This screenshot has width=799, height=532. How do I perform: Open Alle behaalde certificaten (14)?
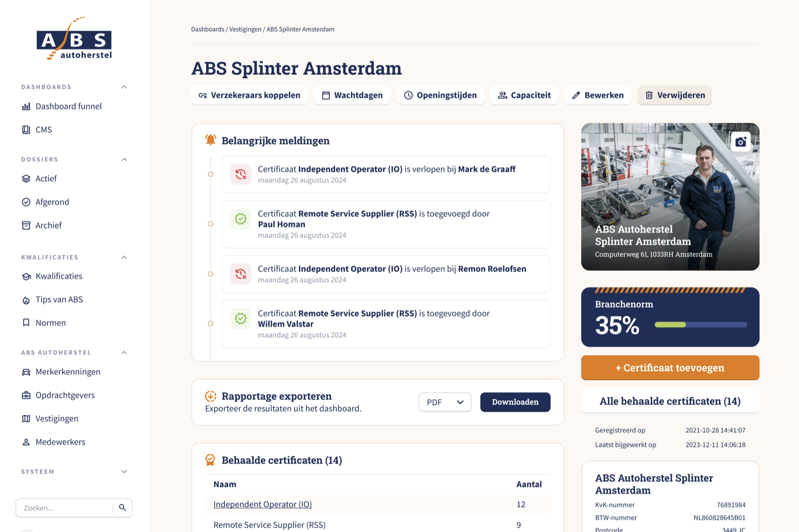tap(670, 401)
